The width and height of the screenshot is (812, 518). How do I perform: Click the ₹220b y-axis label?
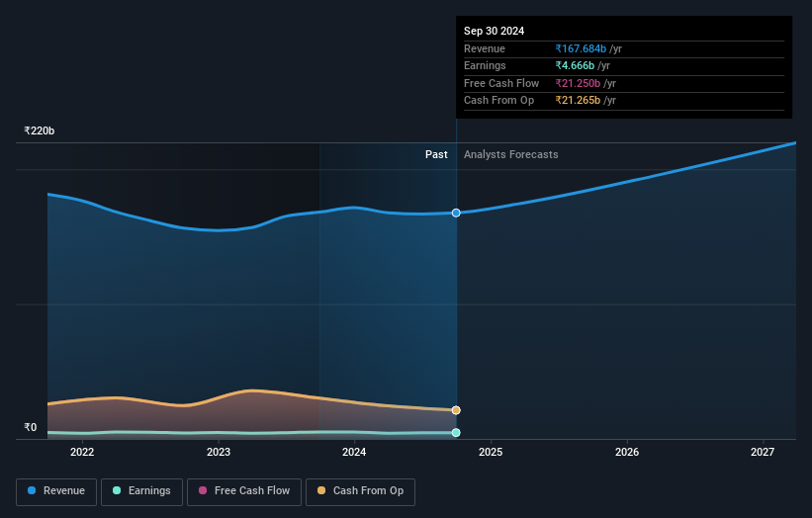(40, 130)
